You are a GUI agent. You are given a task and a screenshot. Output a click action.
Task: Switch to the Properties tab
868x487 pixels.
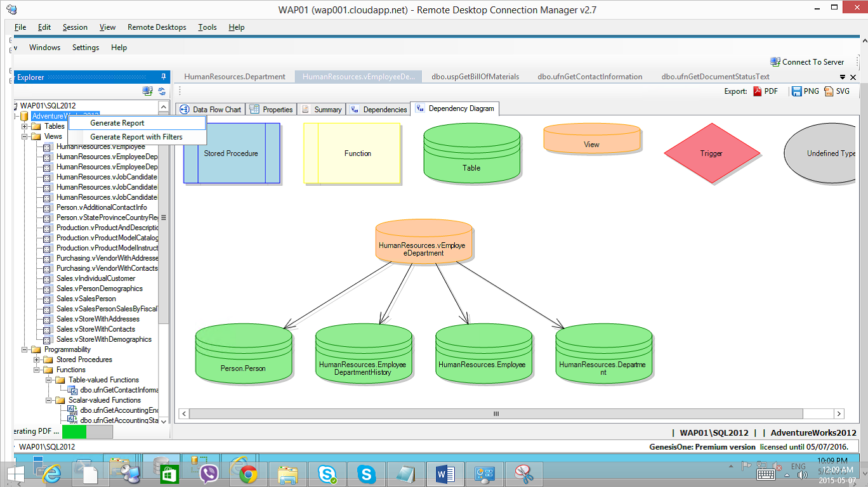coord(271,109)
